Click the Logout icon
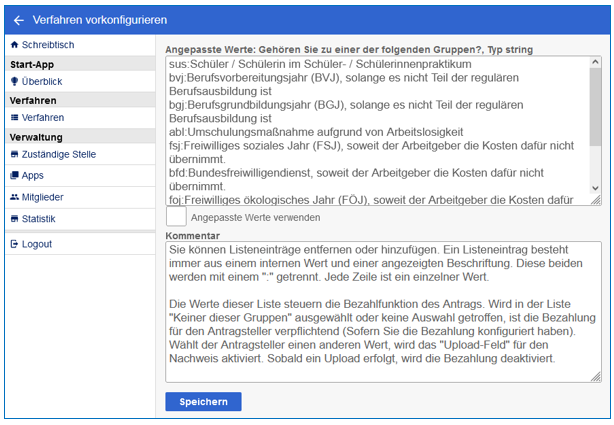The image size is (614, 425). pyautogui.click(x=13, y=244)
